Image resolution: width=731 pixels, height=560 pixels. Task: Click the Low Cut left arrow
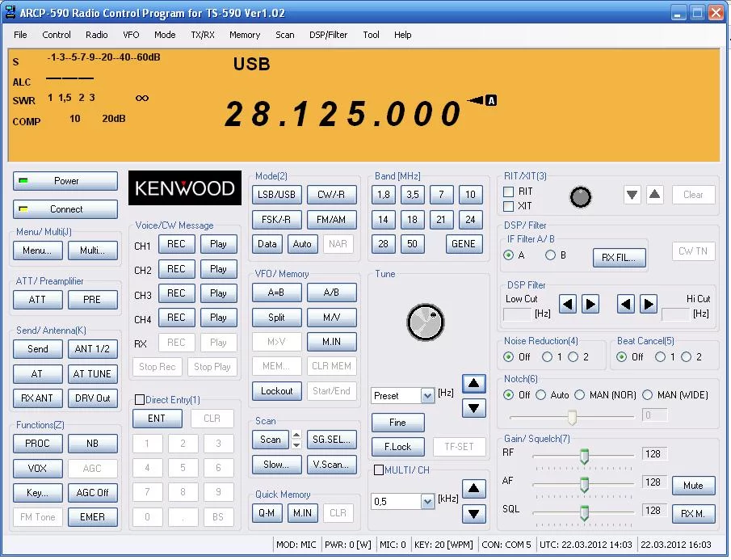568,304
